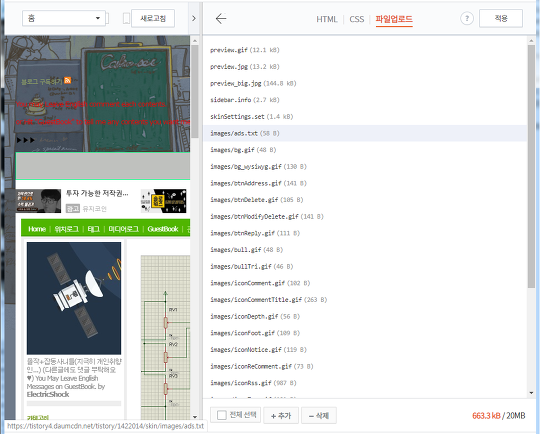Screen dimensions: 540x434
Task: Open the 홈 page dropdown
Action: (64, 18)
